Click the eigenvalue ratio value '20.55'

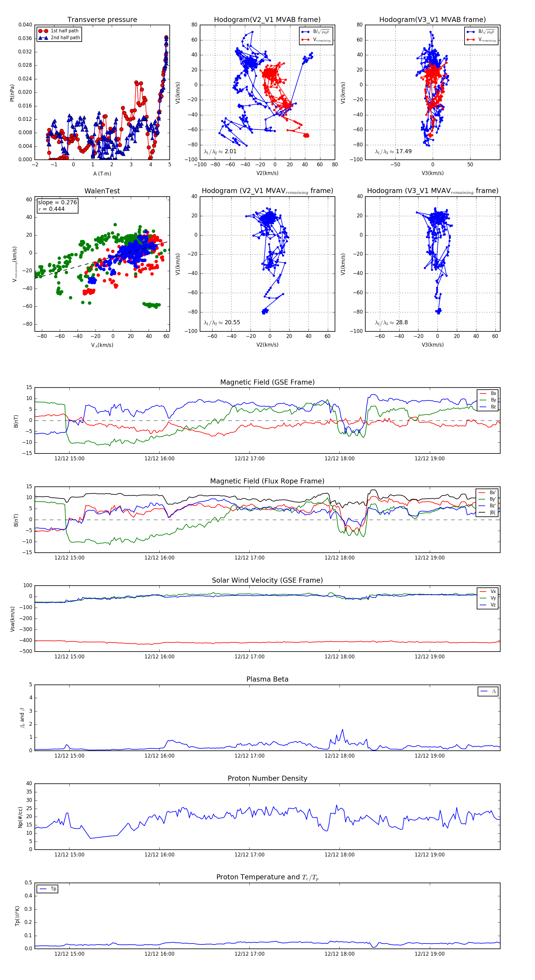tap(232, 323)
